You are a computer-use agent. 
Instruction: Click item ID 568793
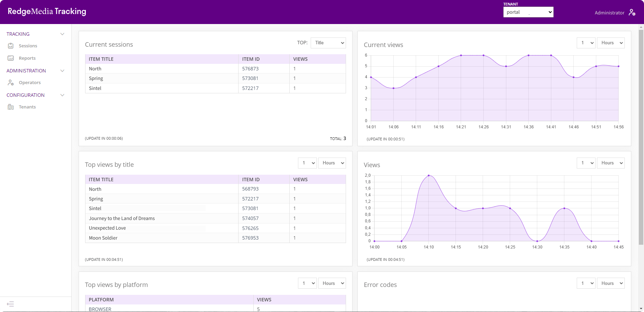(250, 189)
